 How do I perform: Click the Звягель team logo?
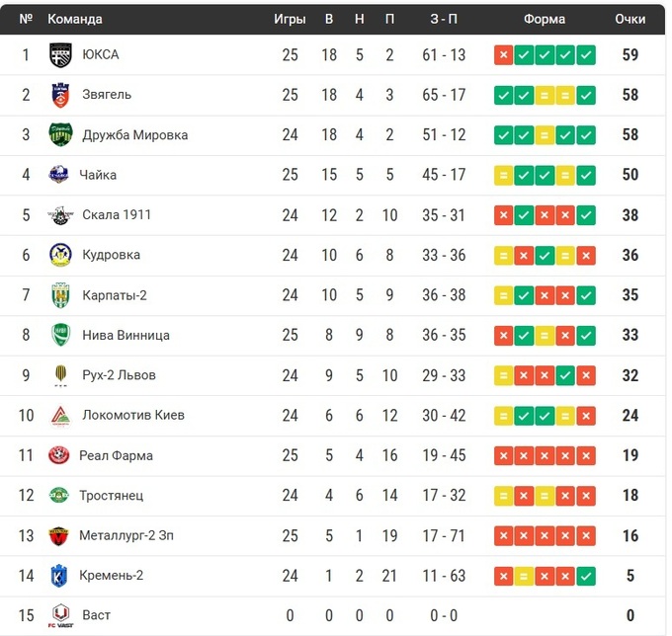click(x=59, y=95)
